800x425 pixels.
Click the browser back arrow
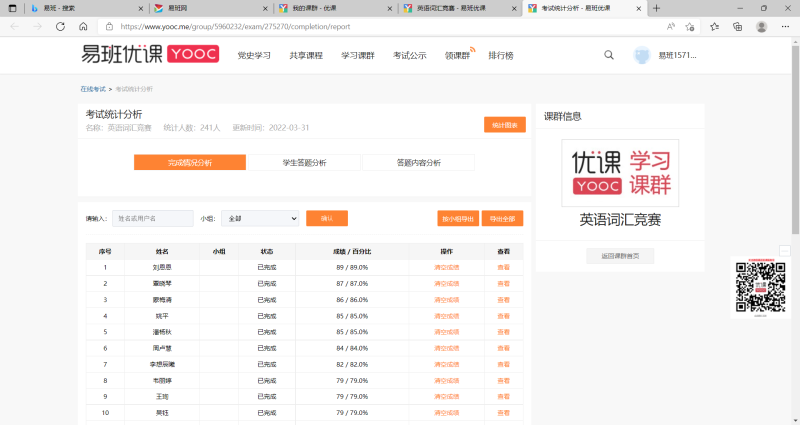click(14, 26)
